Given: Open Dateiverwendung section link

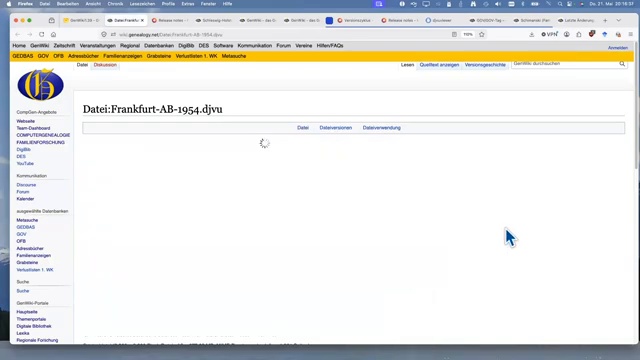Looking at the screenshot, I should pos(382,128).
